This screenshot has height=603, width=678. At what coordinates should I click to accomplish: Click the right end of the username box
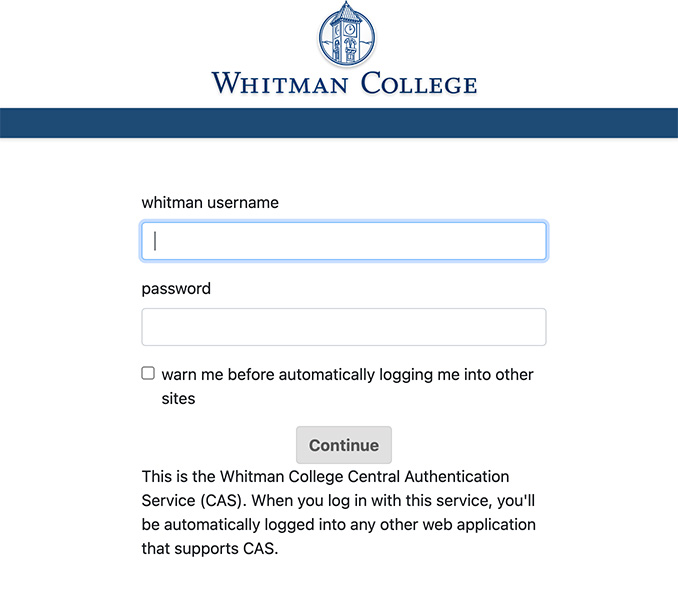[530, 241]
